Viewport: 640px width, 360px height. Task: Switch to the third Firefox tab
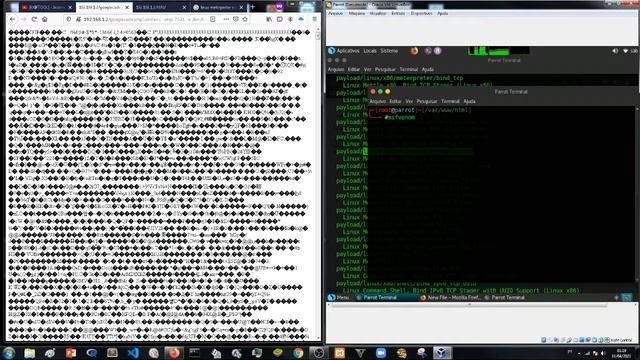(x=161, y=7)
